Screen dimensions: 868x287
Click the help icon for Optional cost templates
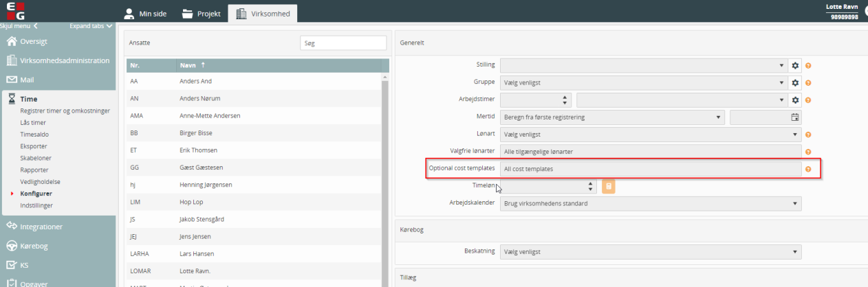808,169
